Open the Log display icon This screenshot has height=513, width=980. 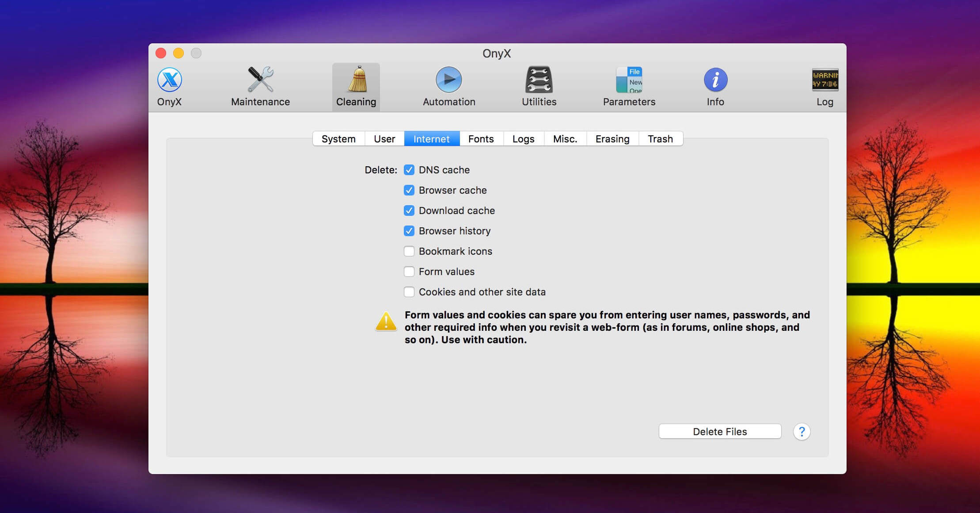(x=824, y=80)
